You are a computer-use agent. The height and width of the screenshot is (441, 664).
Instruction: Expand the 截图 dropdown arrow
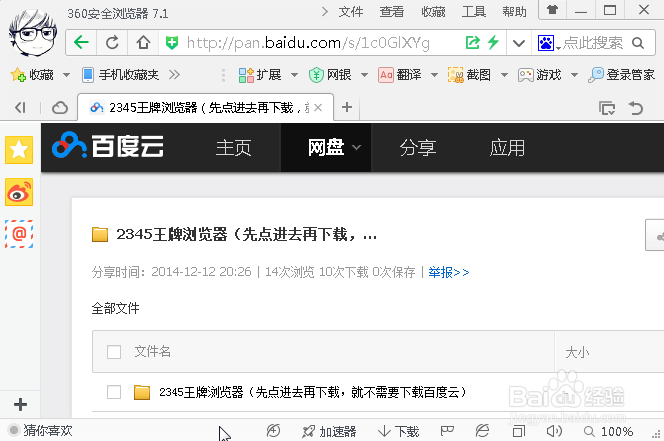504,75
